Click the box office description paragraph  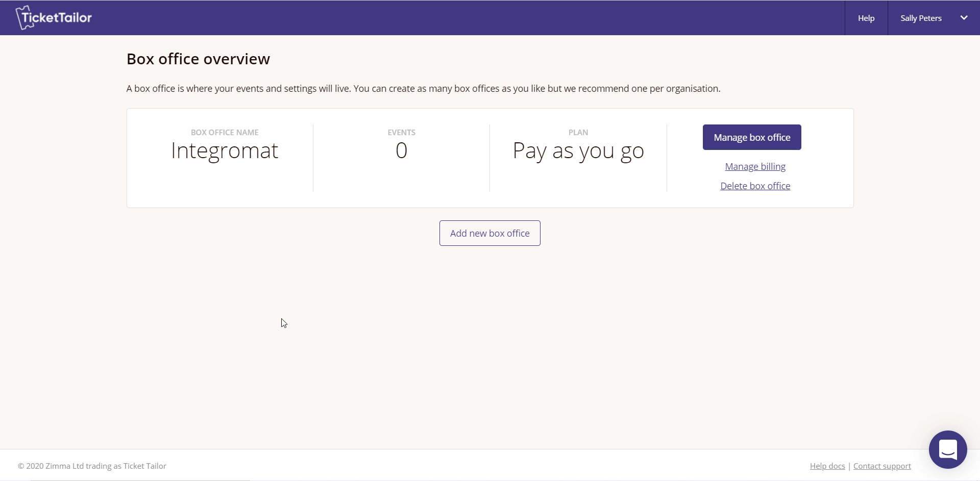coord(423,89)
